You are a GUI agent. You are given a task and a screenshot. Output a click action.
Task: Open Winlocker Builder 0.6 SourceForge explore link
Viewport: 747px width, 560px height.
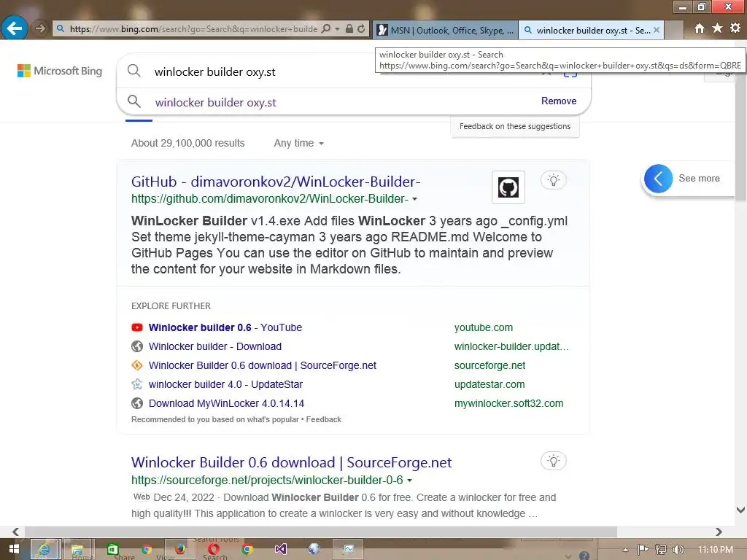[263, 365]
